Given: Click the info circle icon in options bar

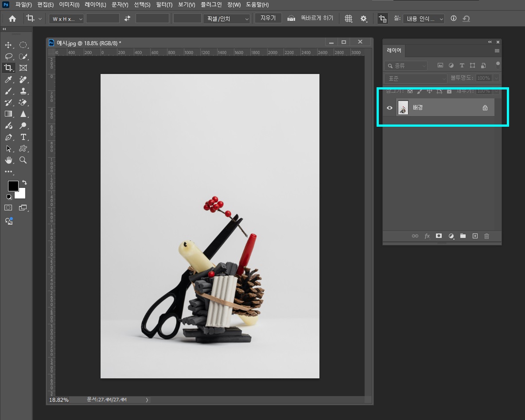Looking at the screenshot, I should [453, 19].
